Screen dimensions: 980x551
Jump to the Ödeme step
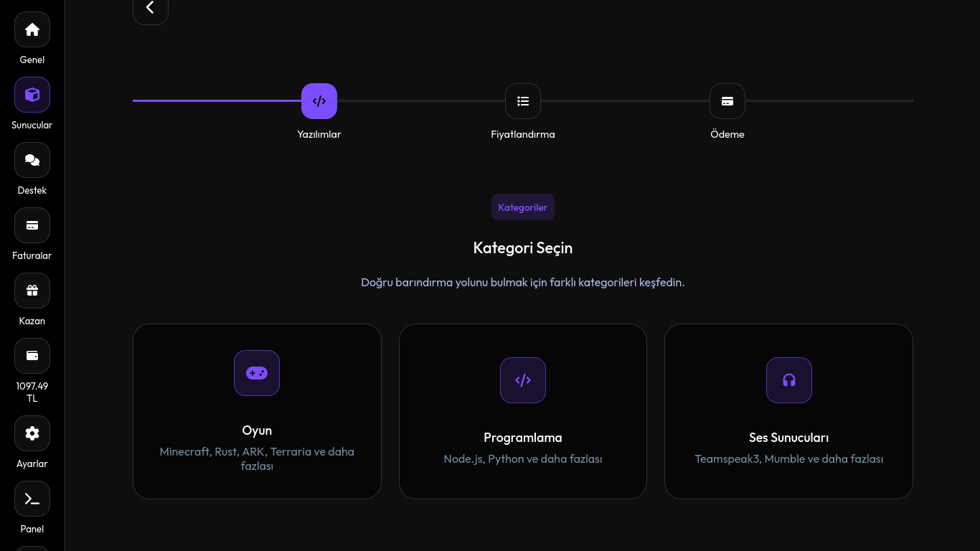(x=727, y=101)
